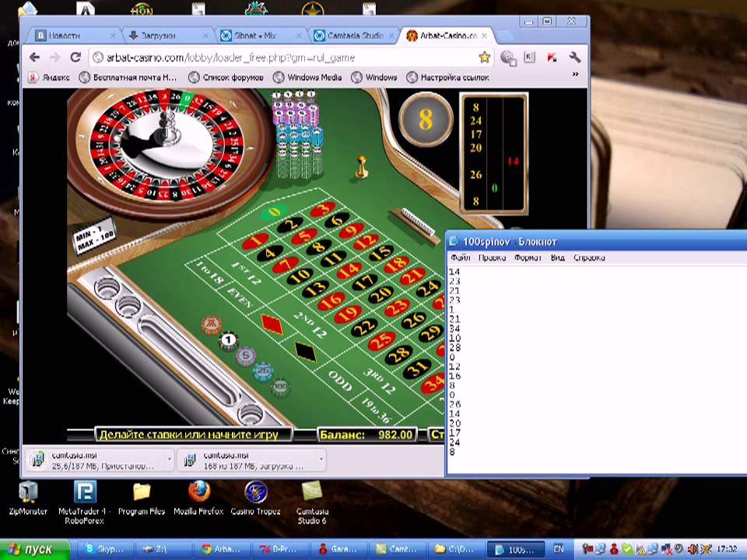The height and width of the screenshot is (560, 747).
Task: Go back in Chrome browser
Action: click(x=34, y=58)
